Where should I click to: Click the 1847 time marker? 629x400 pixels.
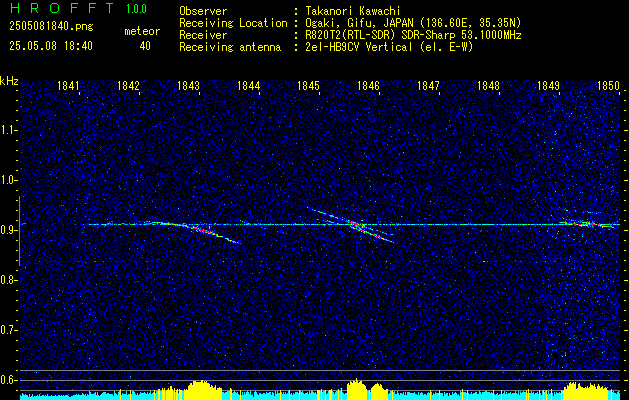click(428, 86)
